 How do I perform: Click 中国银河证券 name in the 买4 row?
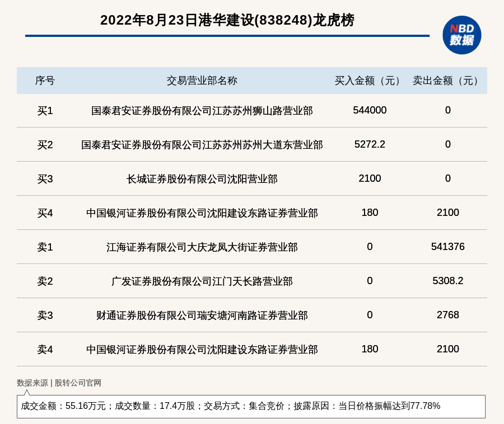pyautogui.click(x=202, y=213)
